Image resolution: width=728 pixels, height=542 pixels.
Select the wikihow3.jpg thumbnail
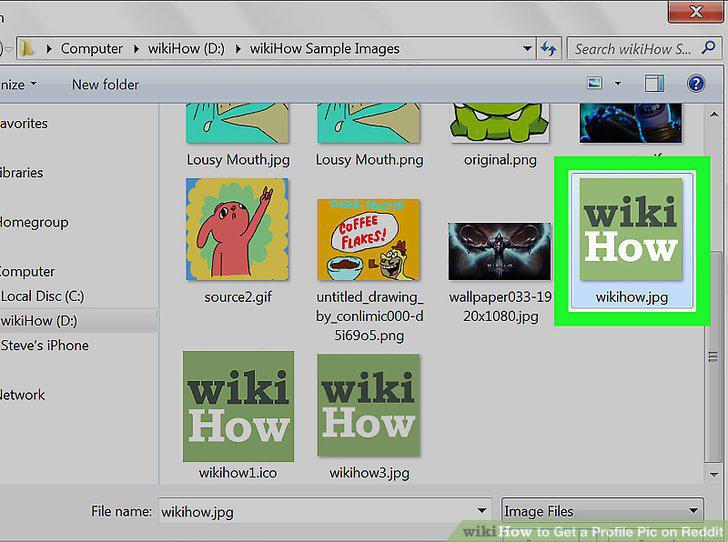point(369,405)
